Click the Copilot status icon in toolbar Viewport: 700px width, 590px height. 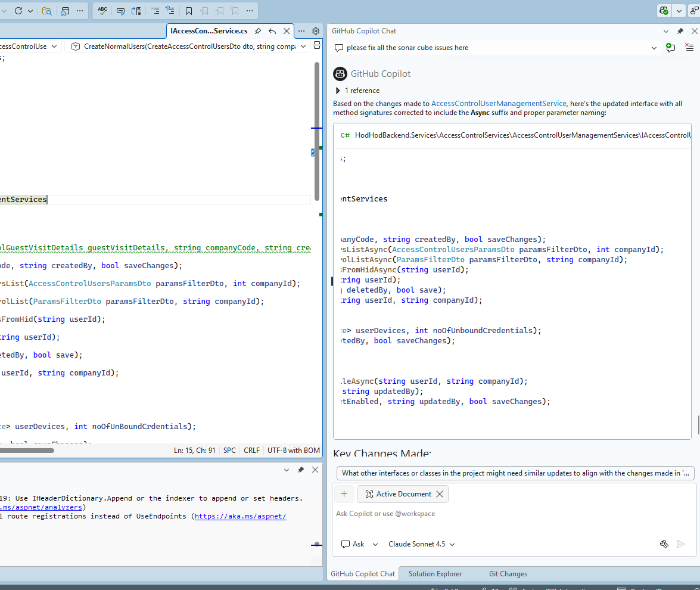pyautogui.click(x=664, y=11)
